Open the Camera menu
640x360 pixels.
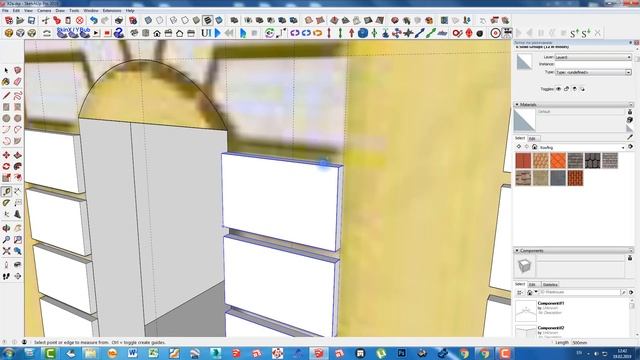[44, 11]
